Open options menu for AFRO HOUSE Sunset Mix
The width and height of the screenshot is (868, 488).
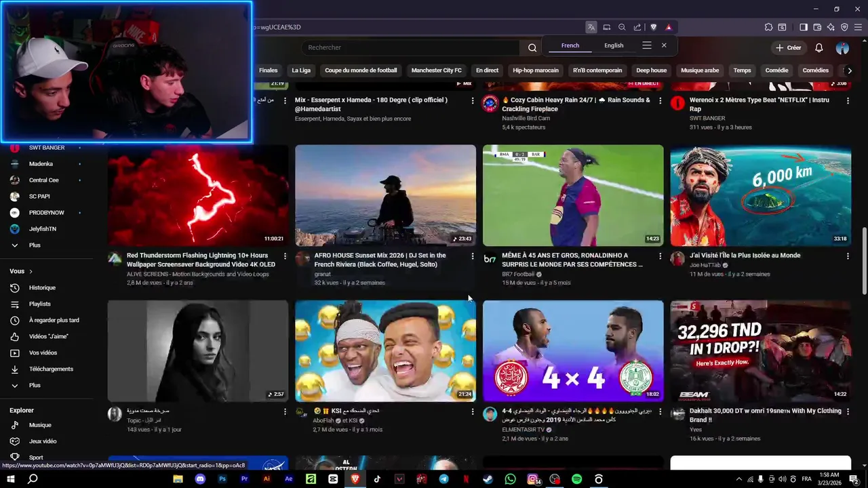(473, 256)
